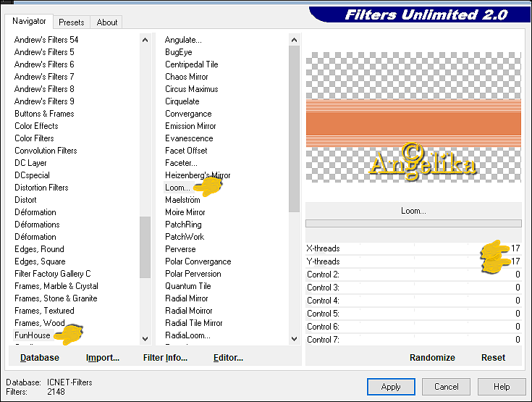Adjust the Y-threads slider
Screen dimensions: 532x402
click(x=413, y=261)
